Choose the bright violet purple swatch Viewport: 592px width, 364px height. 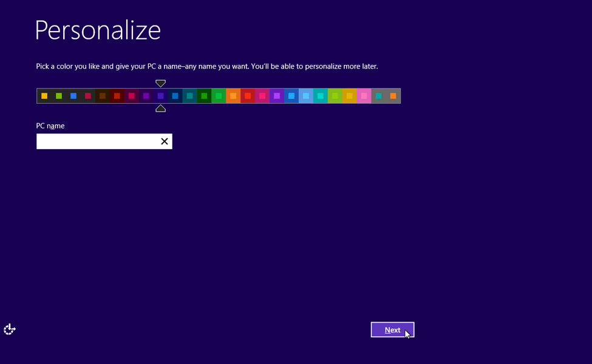click(x=277, y=96)
